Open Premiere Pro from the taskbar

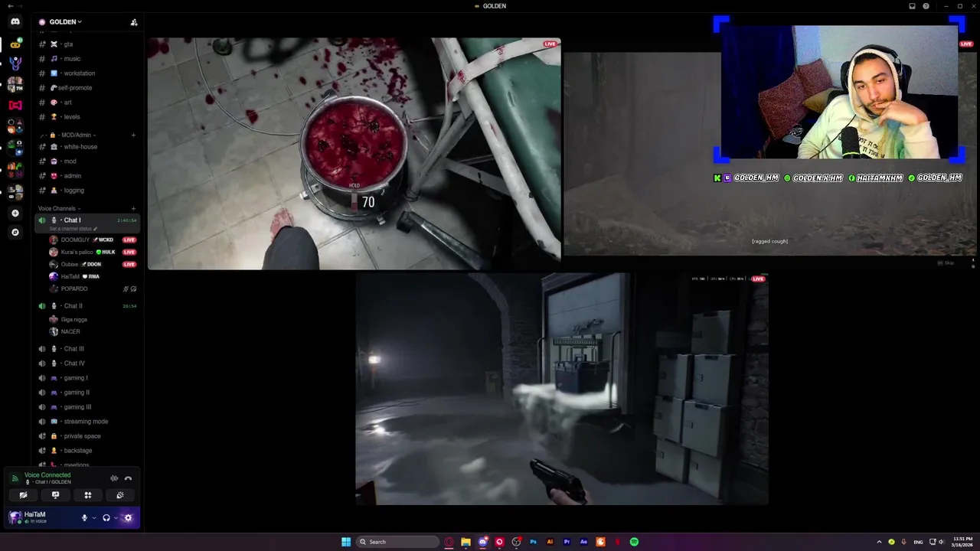point(567,542)
